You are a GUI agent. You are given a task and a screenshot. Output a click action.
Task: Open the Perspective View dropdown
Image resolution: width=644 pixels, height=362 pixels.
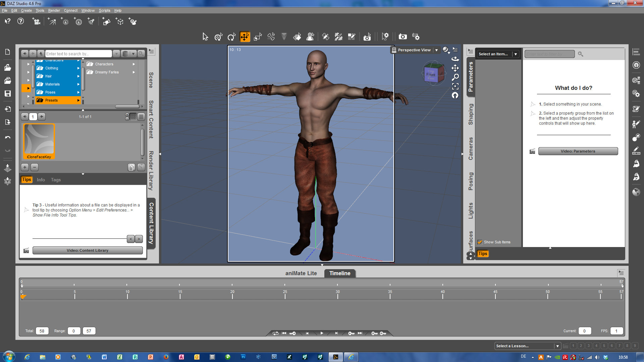click(x=437, y=50)
